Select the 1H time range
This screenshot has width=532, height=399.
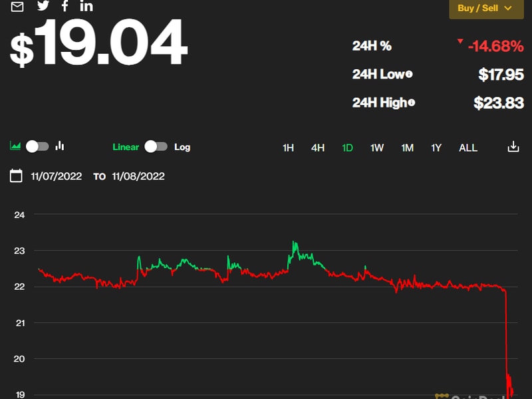pyautogui.click(x=288, y=148)
